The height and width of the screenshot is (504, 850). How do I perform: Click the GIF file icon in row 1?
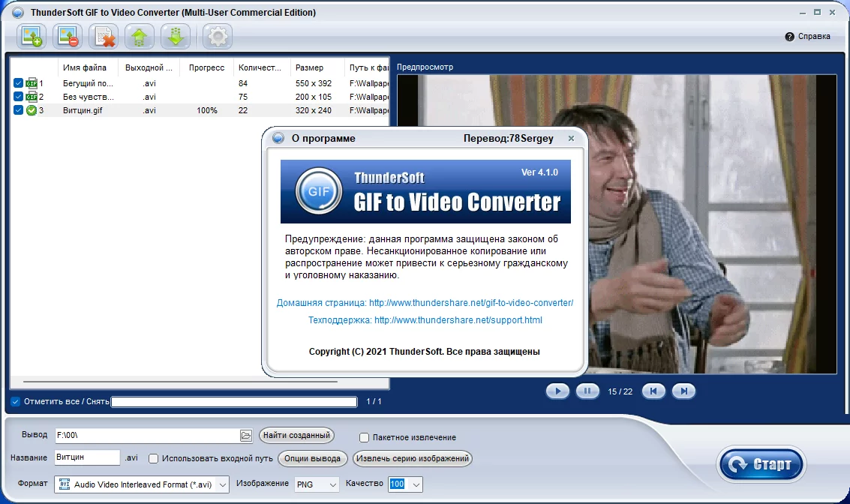pyautogui.click(x=32, y=83)
